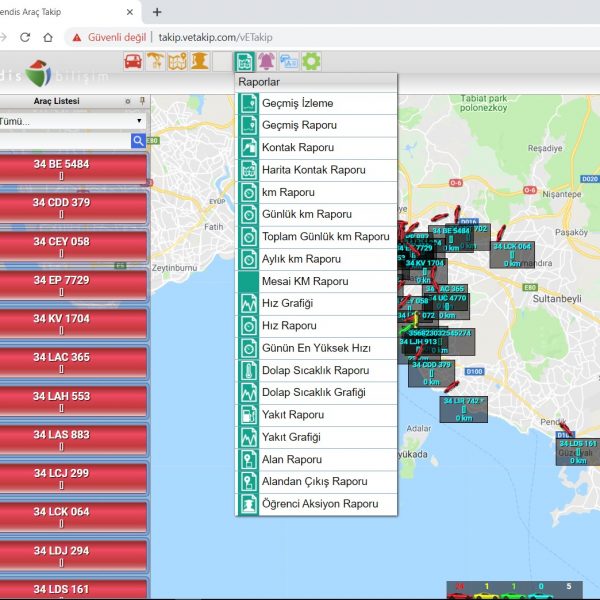Pin the Araç Listesi panel
This screenshot has width=600, height=600.
pos(142,101)
